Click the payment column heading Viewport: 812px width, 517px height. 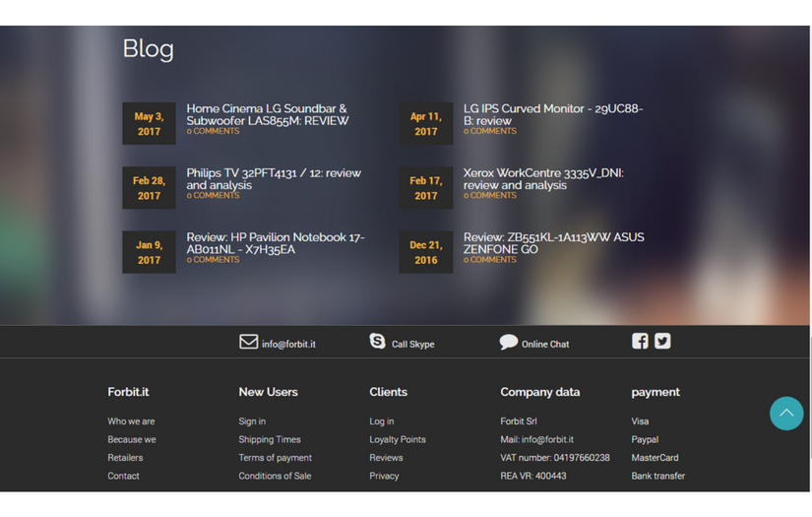(x=656, y=392)
